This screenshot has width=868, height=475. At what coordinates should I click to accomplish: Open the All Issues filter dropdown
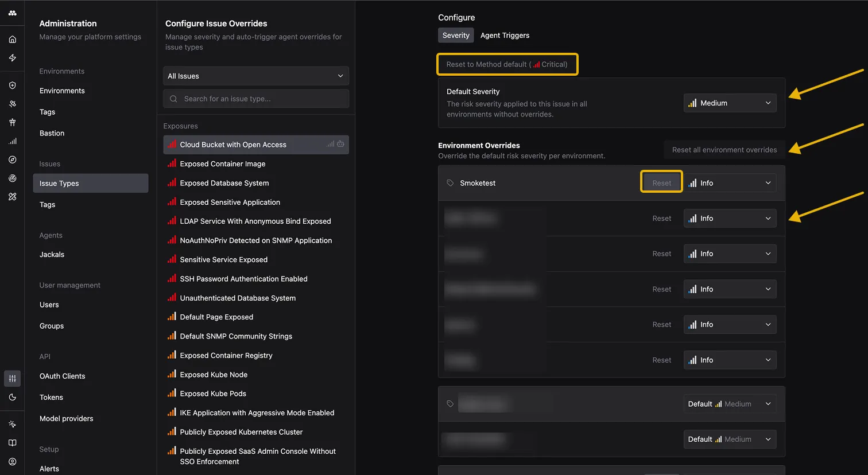pyautogui.click(x=256, y=76)
